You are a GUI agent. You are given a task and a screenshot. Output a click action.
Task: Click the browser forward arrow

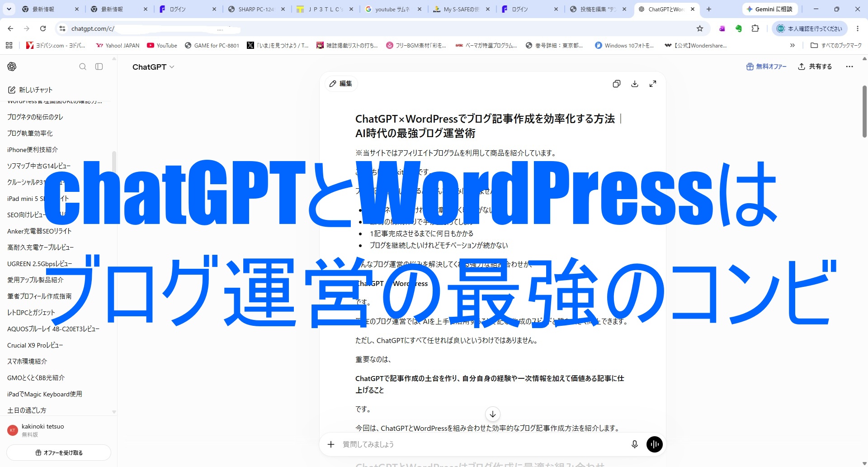tap(27, 29)
